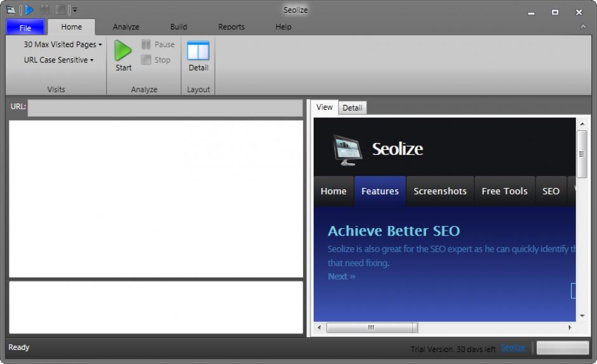Click the Ready status text

[x=19, y=347]
